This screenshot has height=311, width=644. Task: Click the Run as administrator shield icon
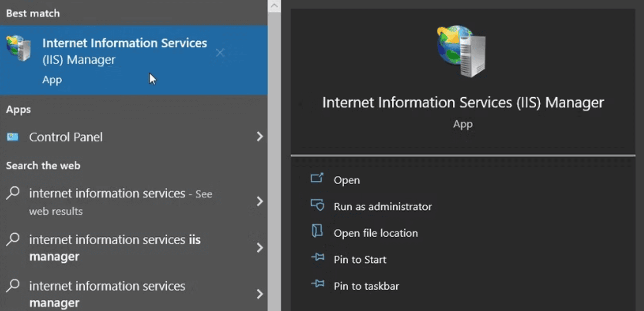pos(317,205)
